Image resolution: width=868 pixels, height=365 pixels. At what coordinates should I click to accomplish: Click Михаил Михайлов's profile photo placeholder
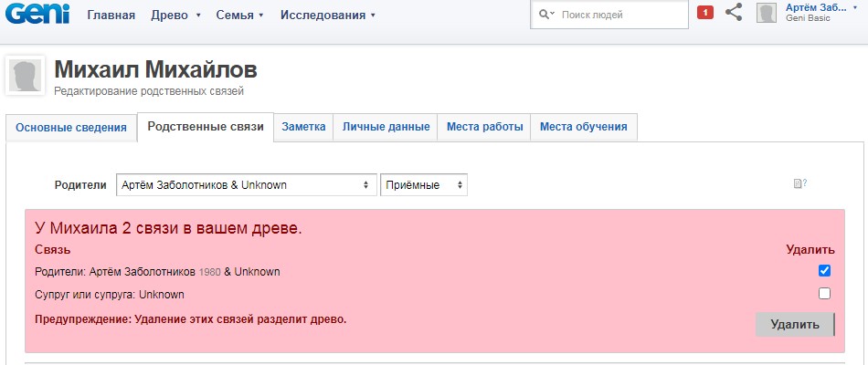(26, 76)
